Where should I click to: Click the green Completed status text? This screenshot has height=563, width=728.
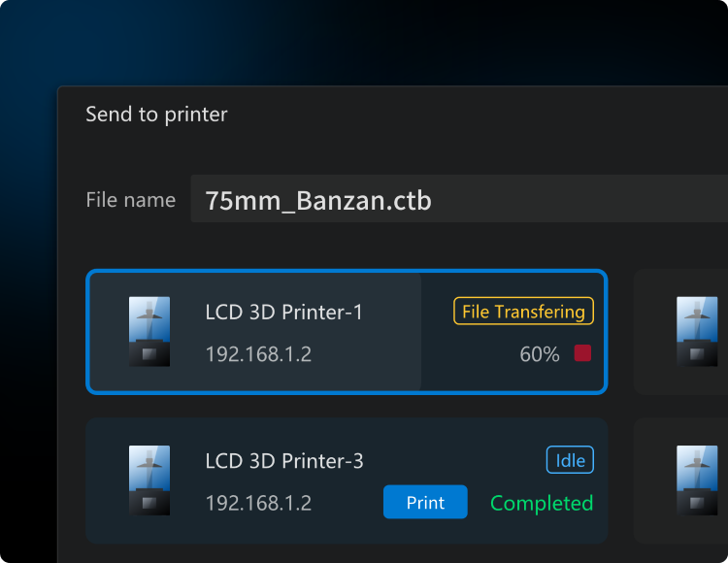(542, 503)
